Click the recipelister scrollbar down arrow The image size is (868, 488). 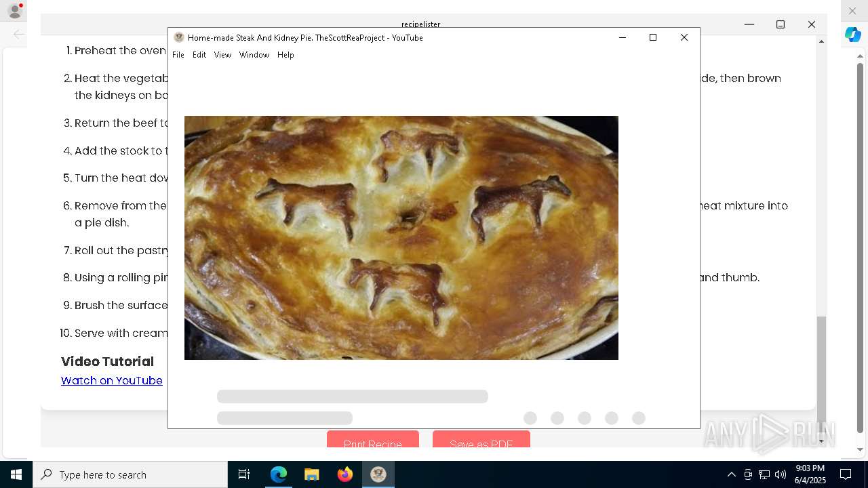click(821, 441)
